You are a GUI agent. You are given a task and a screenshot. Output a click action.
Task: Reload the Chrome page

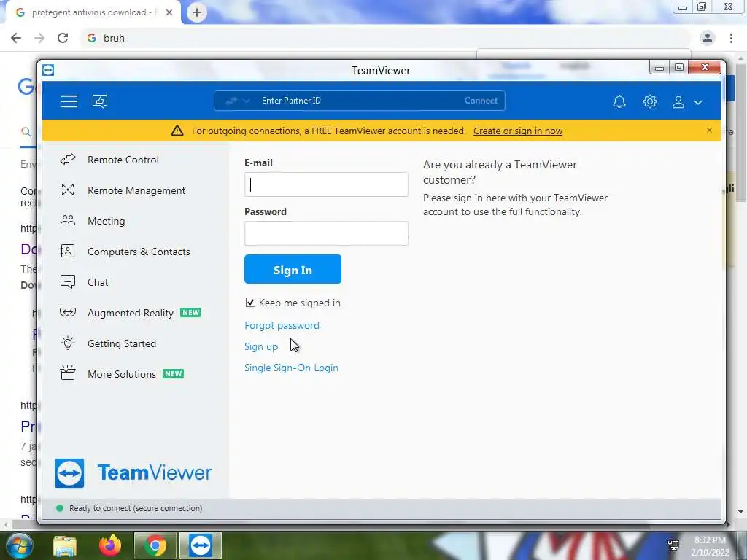click(63, 38)
